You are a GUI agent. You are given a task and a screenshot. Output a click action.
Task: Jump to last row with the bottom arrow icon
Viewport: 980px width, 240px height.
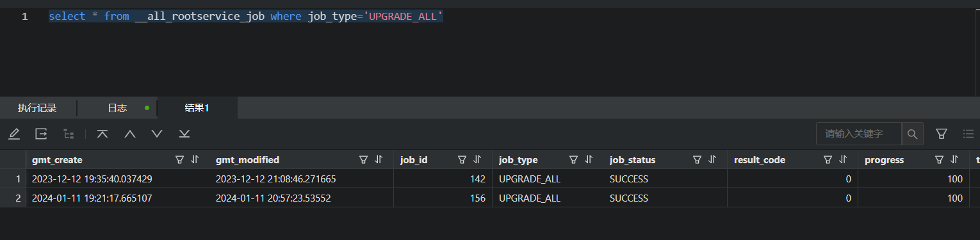tap(184, 134)
